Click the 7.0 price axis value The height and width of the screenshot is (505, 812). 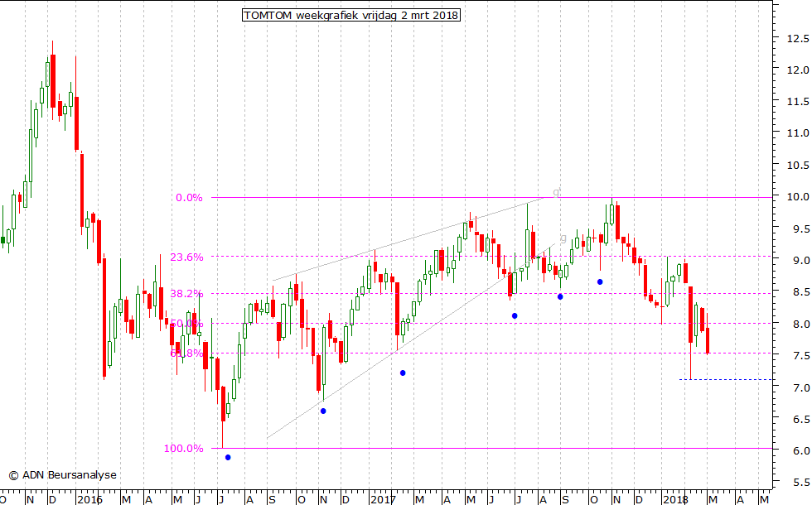(800, 387)
